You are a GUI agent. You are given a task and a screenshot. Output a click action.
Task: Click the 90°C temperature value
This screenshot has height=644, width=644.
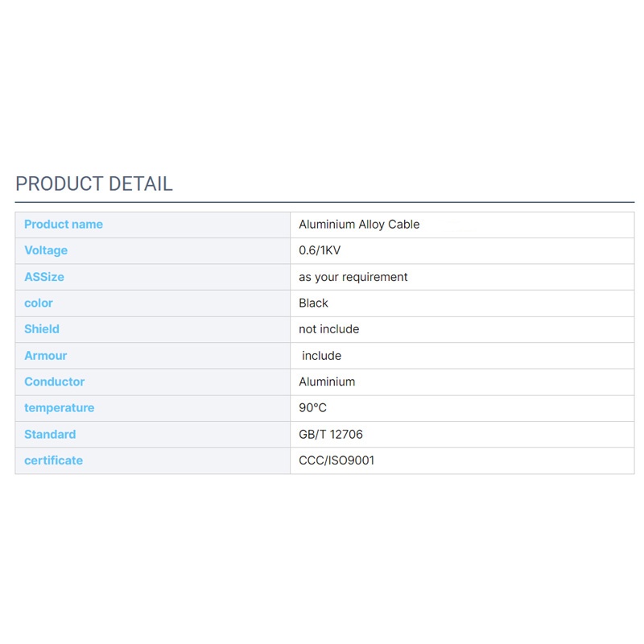point(313,408)
